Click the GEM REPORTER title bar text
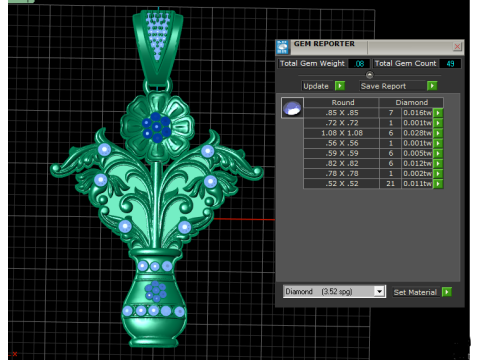 coord(324,44)
